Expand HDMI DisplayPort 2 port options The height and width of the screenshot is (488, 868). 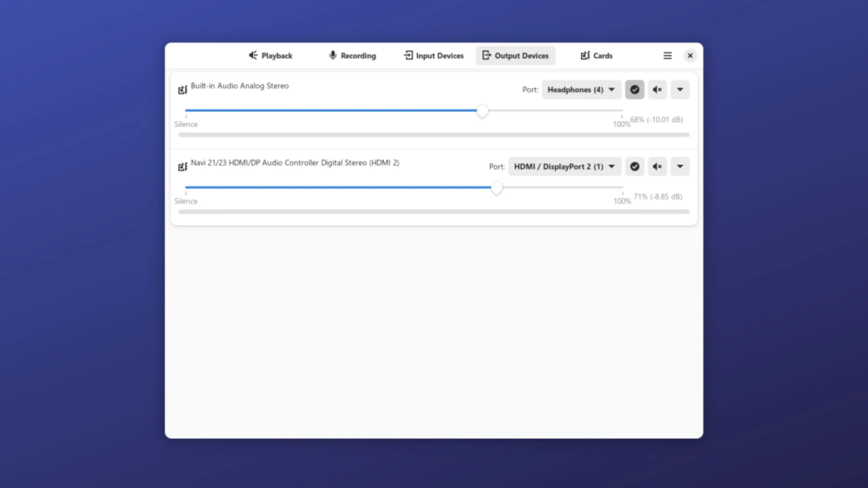coord(610,166)
